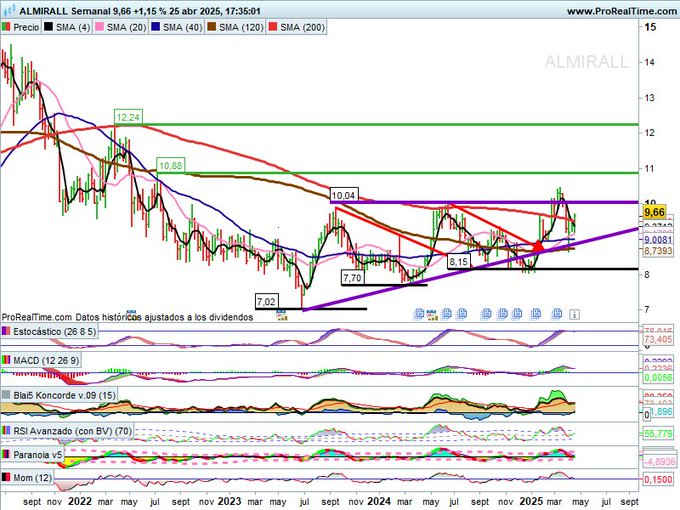The height and width of the screenshot is (510, 680).
Task: Select the 12,24 resistance label
Action: [129, 117]
